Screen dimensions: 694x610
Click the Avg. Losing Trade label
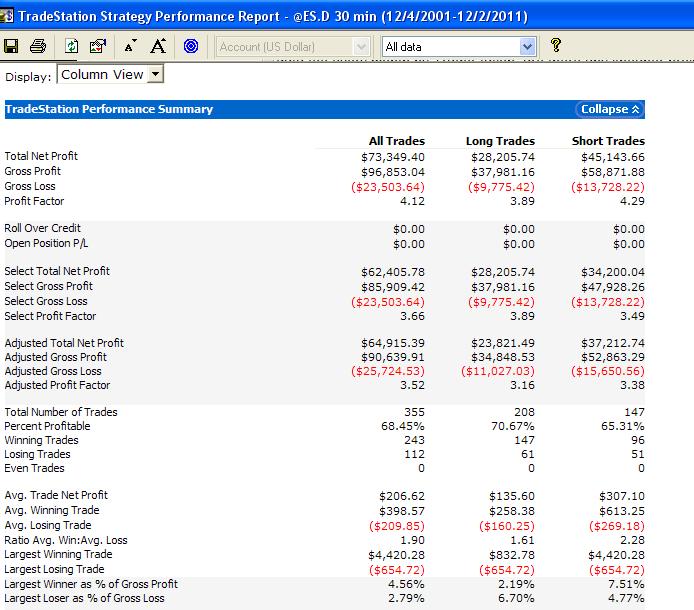(48, 525)
